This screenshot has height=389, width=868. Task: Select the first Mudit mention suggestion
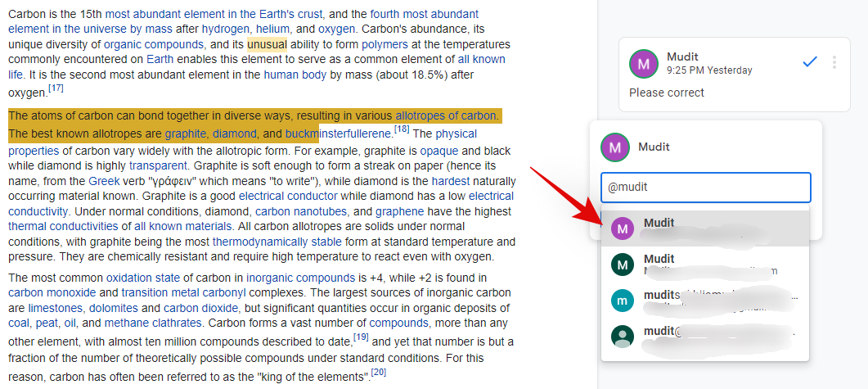(659, 223)
